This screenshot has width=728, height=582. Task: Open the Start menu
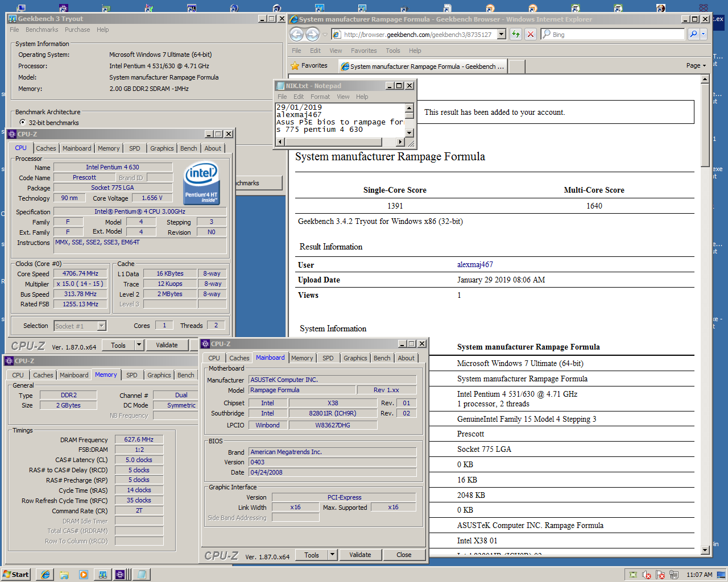click(16, 575)
